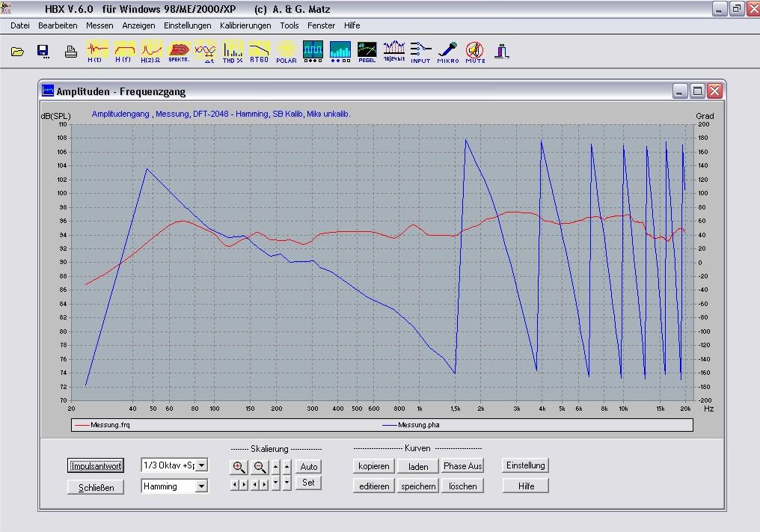The width and height of the screenshot is (760, 532).
Task: Click the Impulsantwort button
Action: 96,466
